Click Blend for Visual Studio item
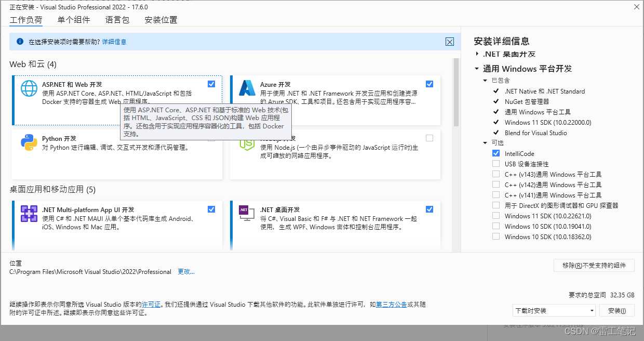 (535, 133)
